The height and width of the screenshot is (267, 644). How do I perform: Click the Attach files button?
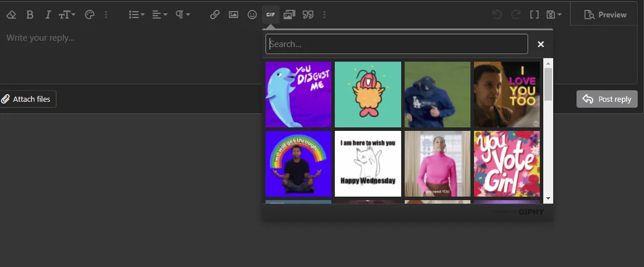(x=27, y=99)
